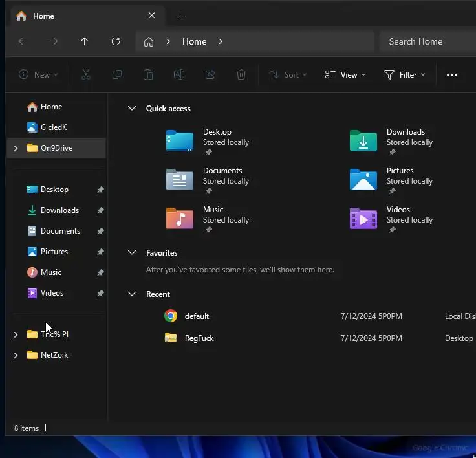Screen dimensions: 476x458
Task: Select Documents folder in Quick access
Action: click(x=208, y=180)
